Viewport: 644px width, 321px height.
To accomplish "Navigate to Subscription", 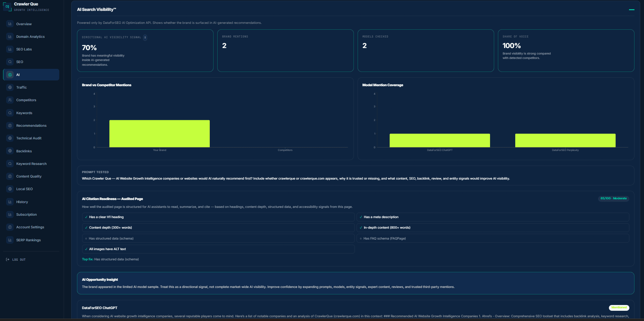I will (31, 214).
